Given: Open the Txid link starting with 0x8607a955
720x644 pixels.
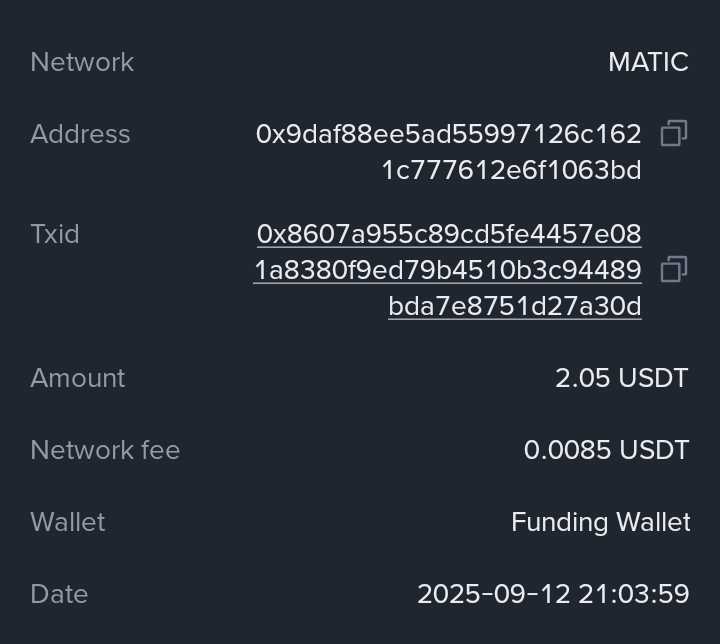Looking at the screenshot, I should tap(449, 234).
